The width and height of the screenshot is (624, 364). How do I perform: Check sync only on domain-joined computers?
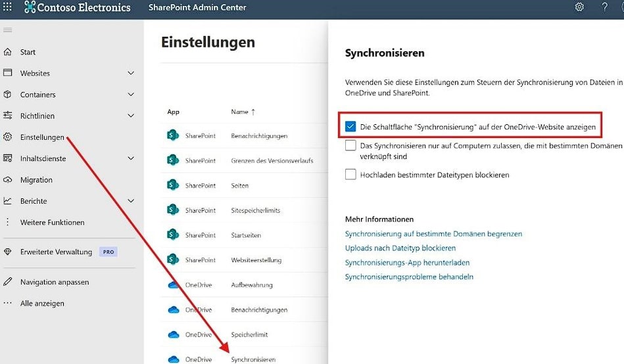[x=350, y=145]
